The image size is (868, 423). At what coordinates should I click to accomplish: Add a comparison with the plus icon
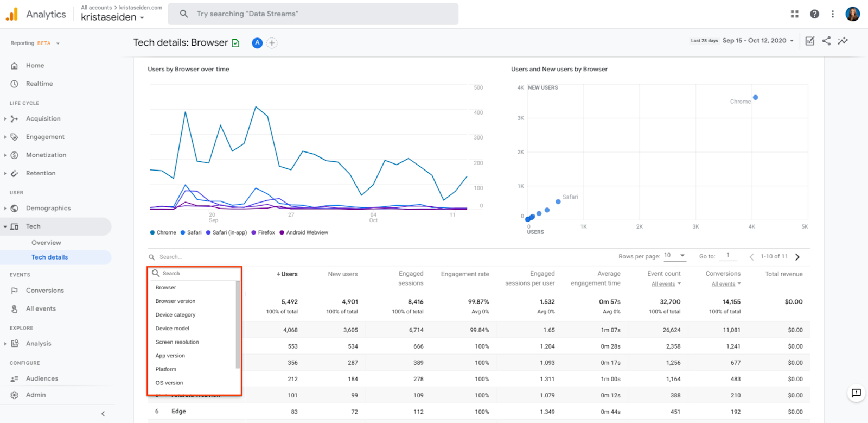272,43
